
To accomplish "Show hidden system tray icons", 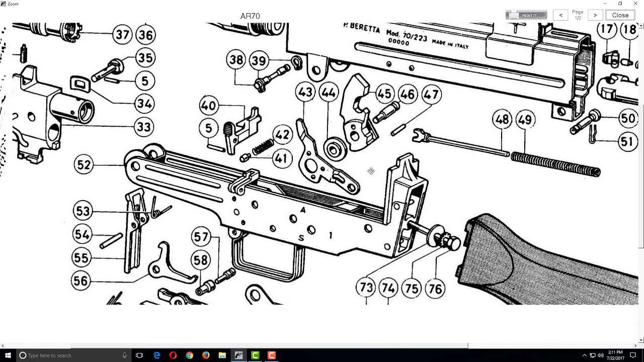I will [585, 355].
